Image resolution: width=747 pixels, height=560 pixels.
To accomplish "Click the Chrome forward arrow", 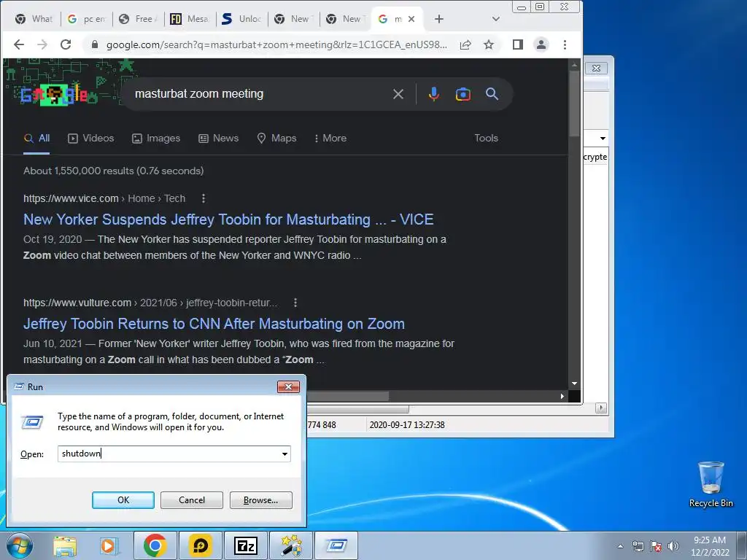I will pyautogui.click(x=42, y=44).
